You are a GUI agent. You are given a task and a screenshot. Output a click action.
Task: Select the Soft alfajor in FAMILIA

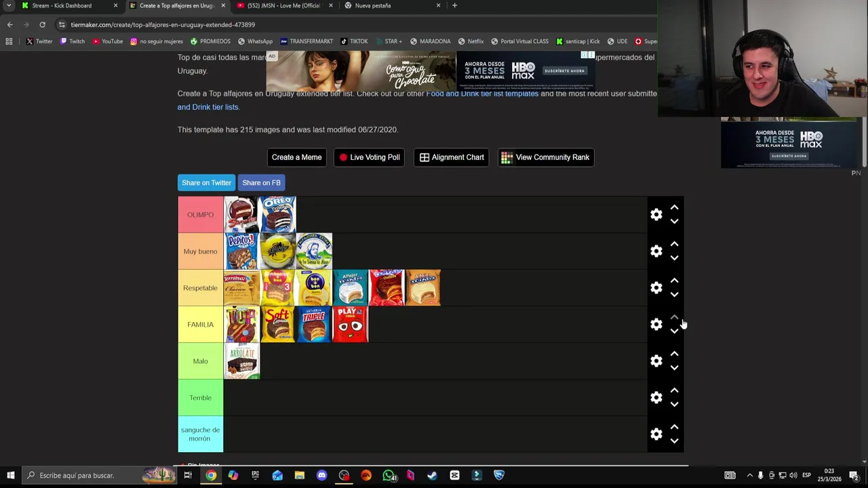tap(278, 325)
